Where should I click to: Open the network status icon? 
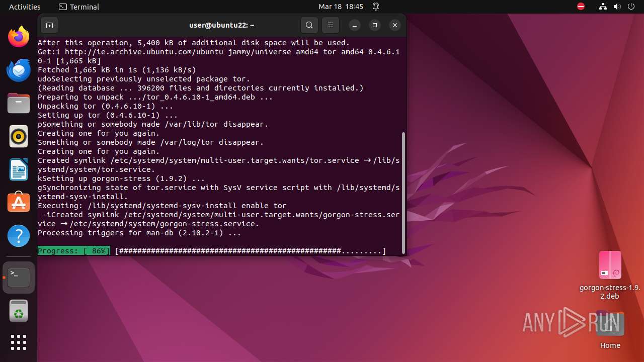[603, 7]
